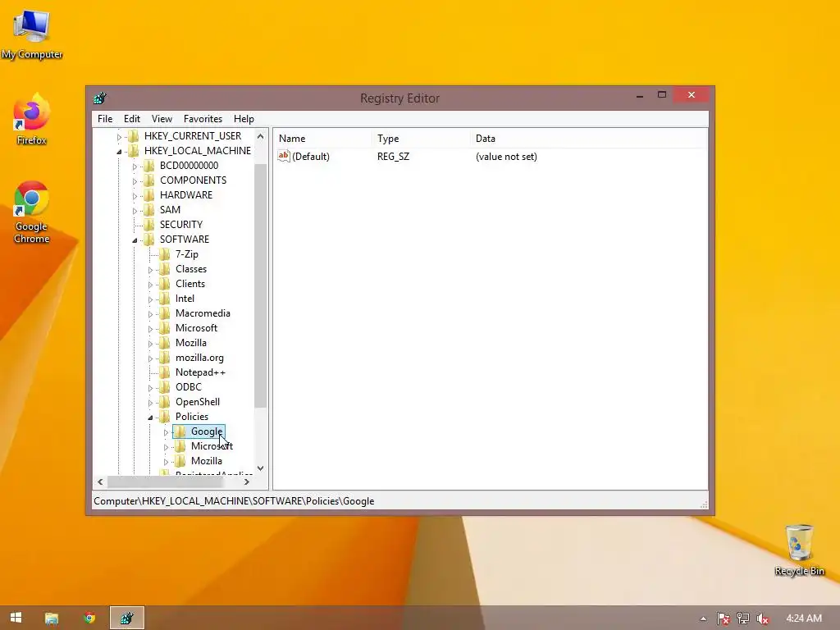Click the 7-Zip key folder icon
The image size is (840, 630).
click(x=165, y=254)
